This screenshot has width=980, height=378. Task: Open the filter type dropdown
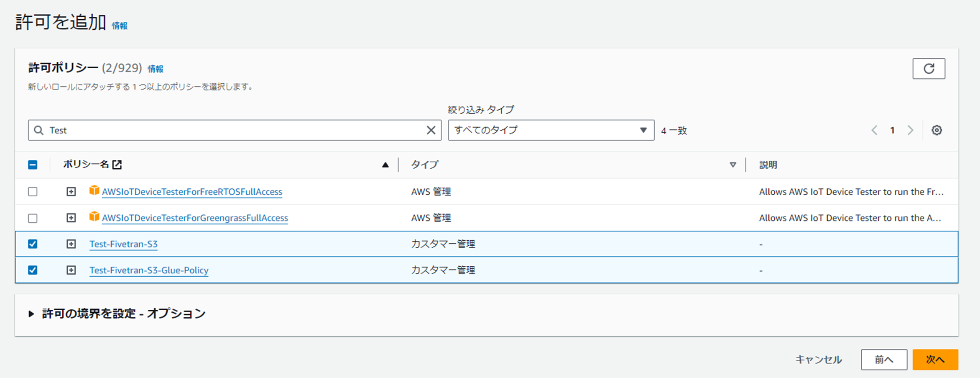click(551, 130)
